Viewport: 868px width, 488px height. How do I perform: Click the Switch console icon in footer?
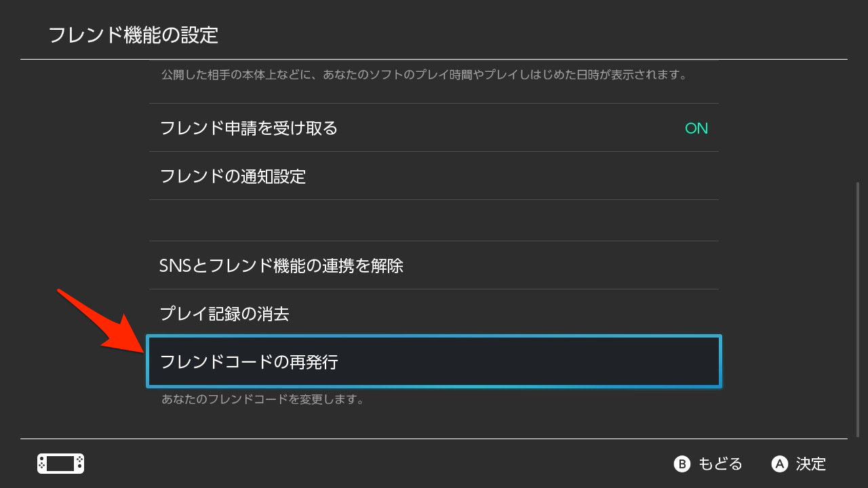click(60, 464)
